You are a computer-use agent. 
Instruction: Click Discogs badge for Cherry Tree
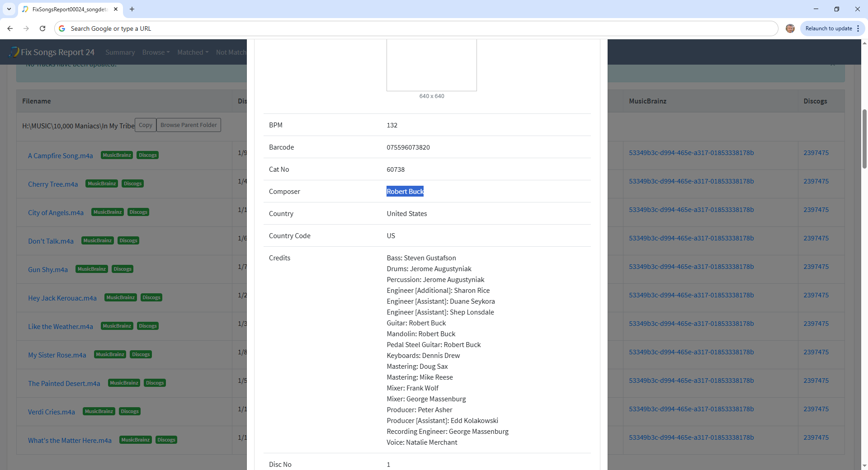tap(132, 184)
